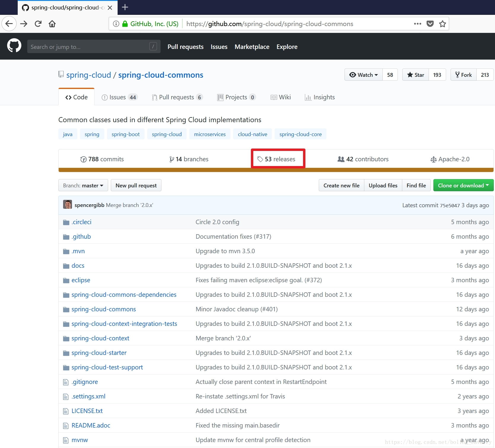Fork the repository
This screenshot has height=448, width=495.
click(x=464, y=75)
